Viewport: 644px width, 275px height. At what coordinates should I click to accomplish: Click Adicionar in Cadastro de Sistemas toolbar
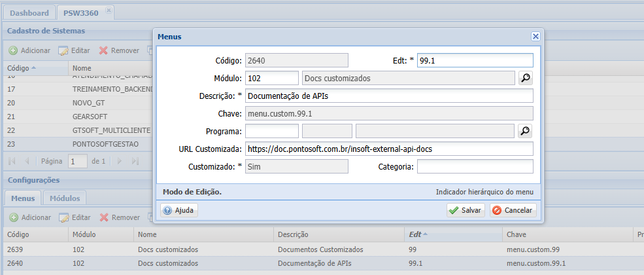pos(29,50)
